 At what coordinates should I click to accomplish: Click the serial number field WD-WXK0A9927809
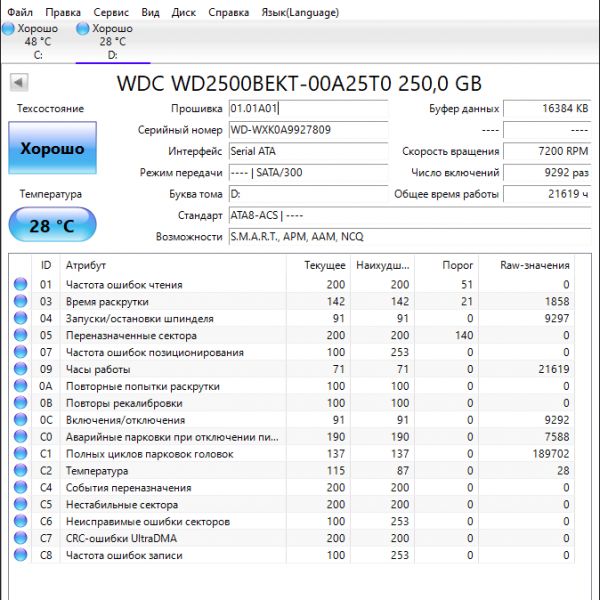[308, 130]
